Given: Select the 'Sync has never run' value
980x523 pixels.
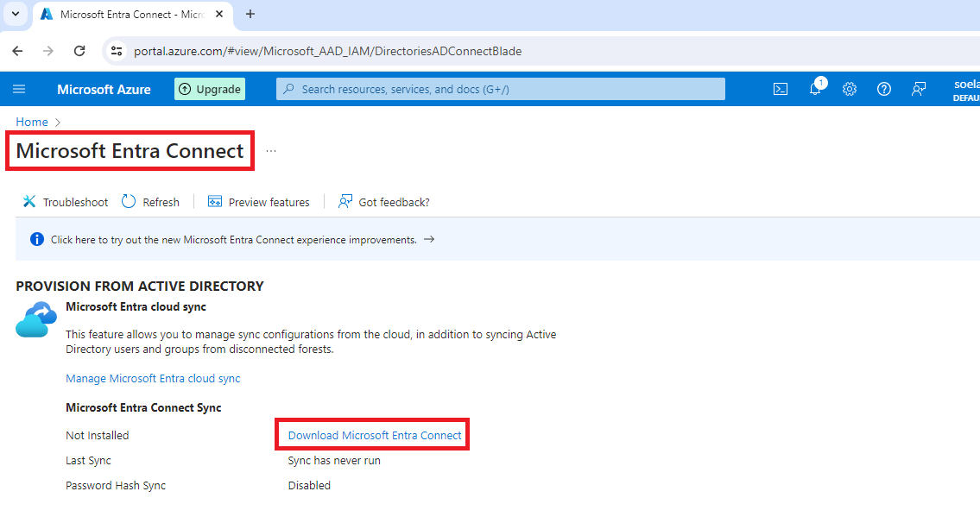Looking at the screenshot, I should tap(334, 461).
